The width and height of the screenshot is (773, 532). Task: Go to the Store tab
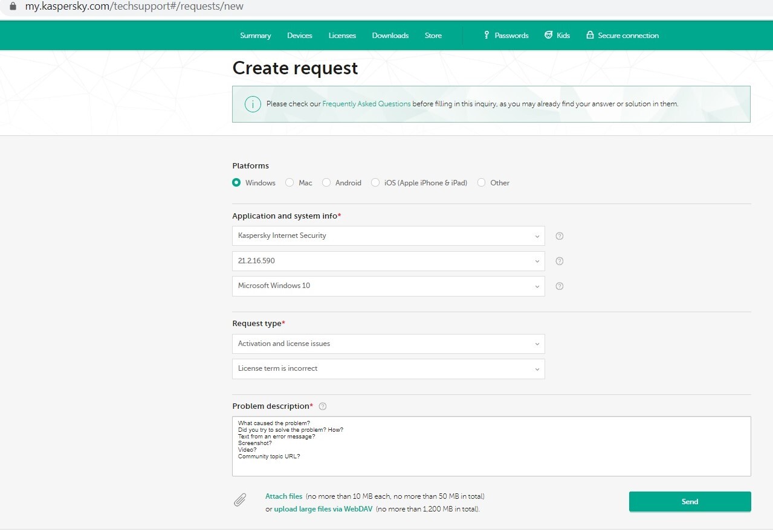pos(433,36)
